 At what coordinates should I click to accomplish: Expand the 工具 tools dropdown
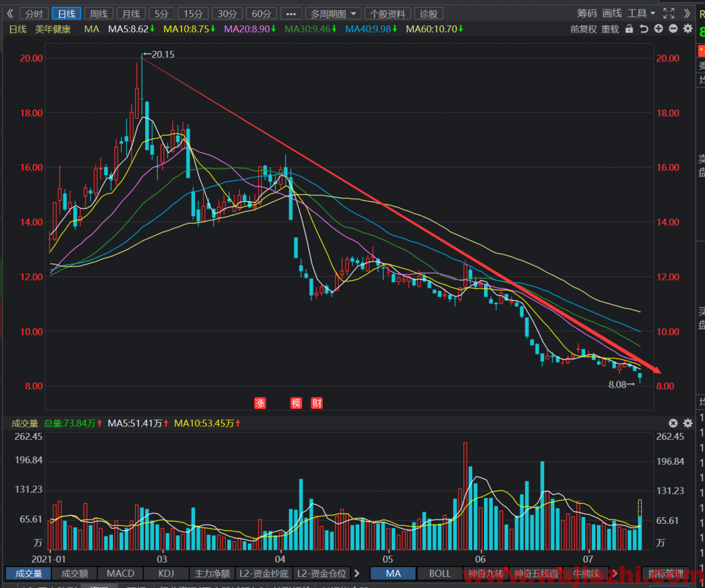(x=641, y=14)
